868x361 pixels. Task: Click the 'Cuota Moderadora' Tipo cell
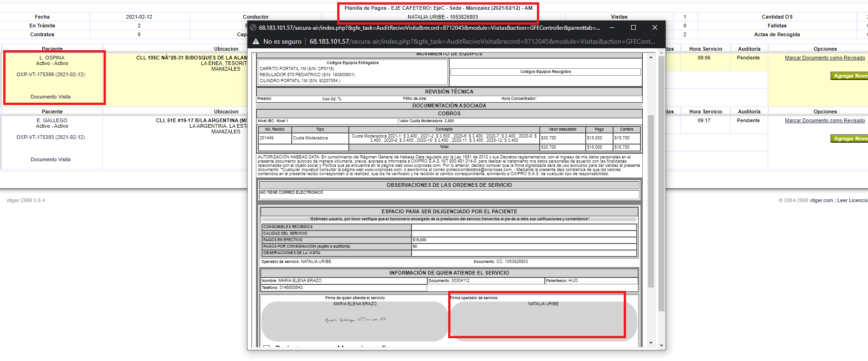coord(320,138)
